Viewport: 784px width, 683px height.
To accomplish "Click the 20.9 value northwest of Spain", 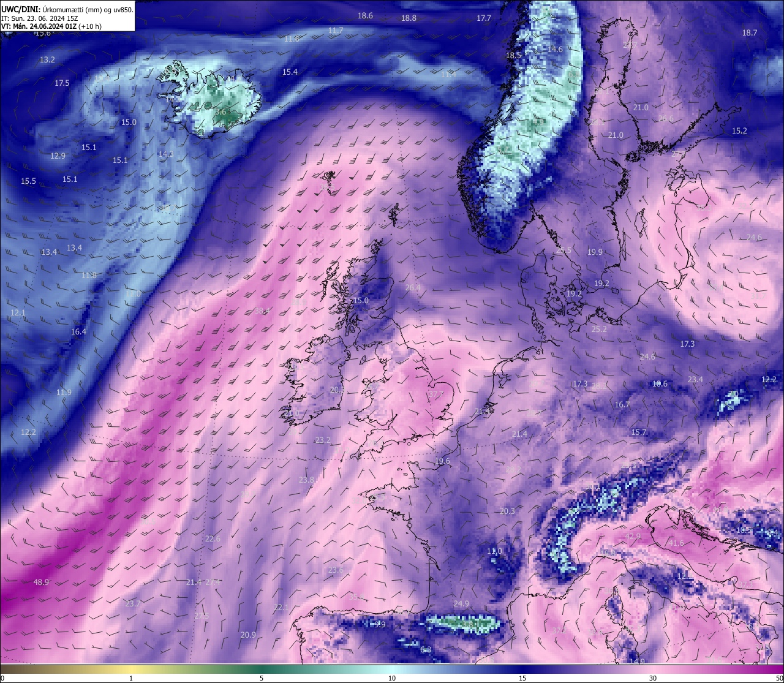I will point(248,635).
